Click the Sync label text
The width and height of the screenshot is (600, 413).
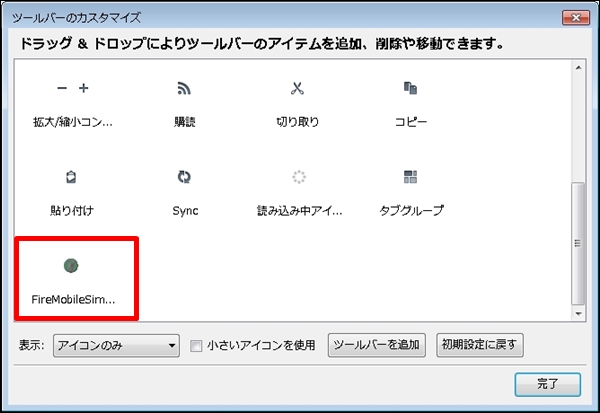pos(185,211)
